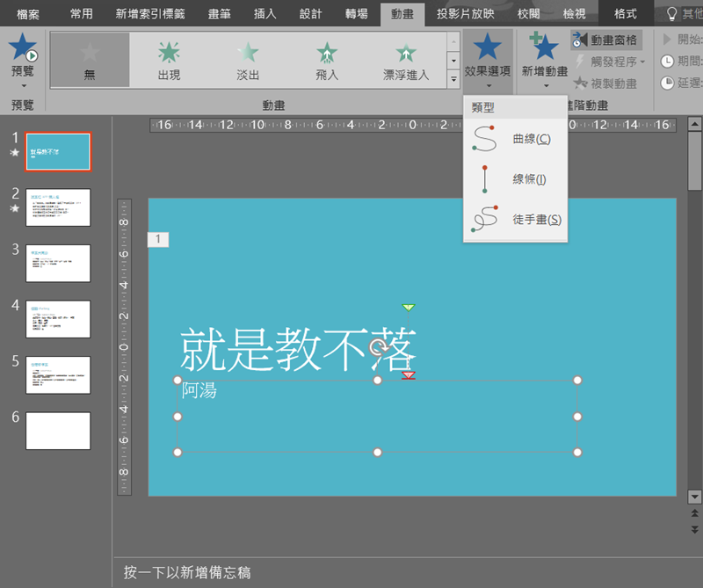Choose the 飛入 fly-in animation

327,60
